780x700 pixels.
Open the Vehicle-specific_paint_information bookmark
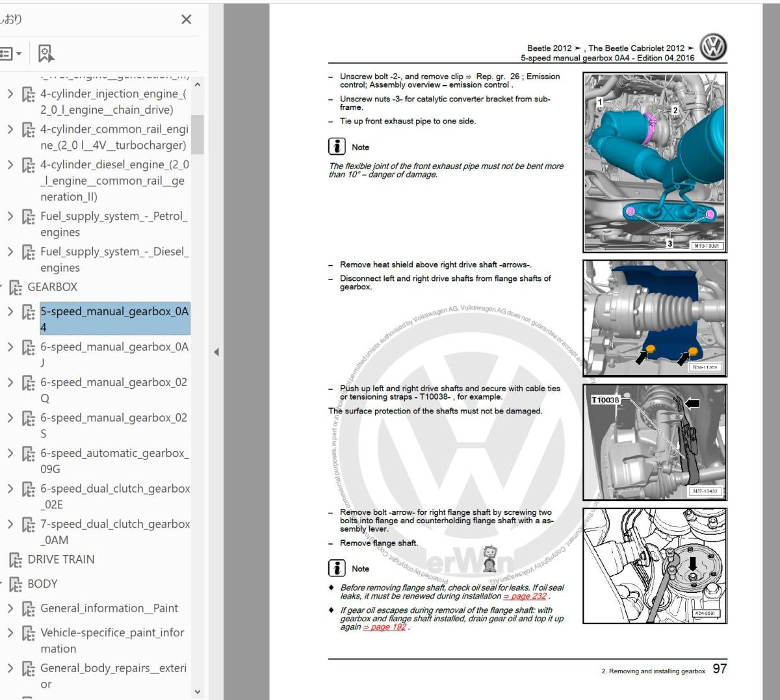click(112, 640)
